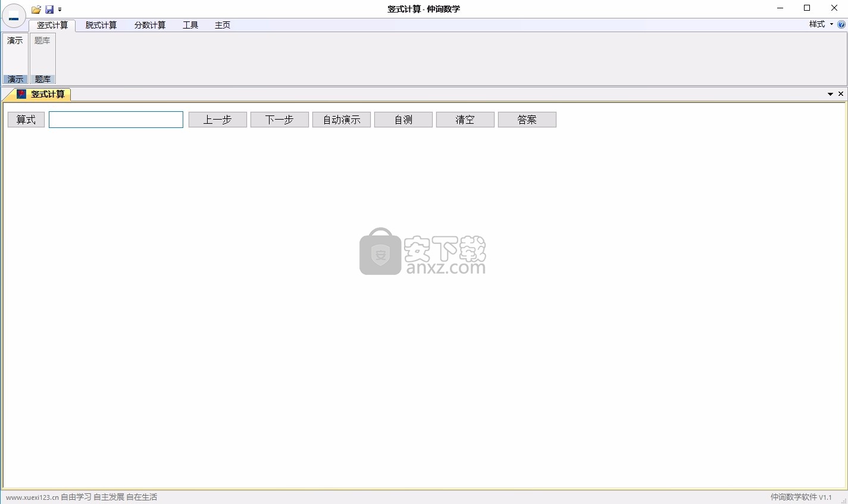
Task: Focus the formula input field
Action: coord(116,120)
